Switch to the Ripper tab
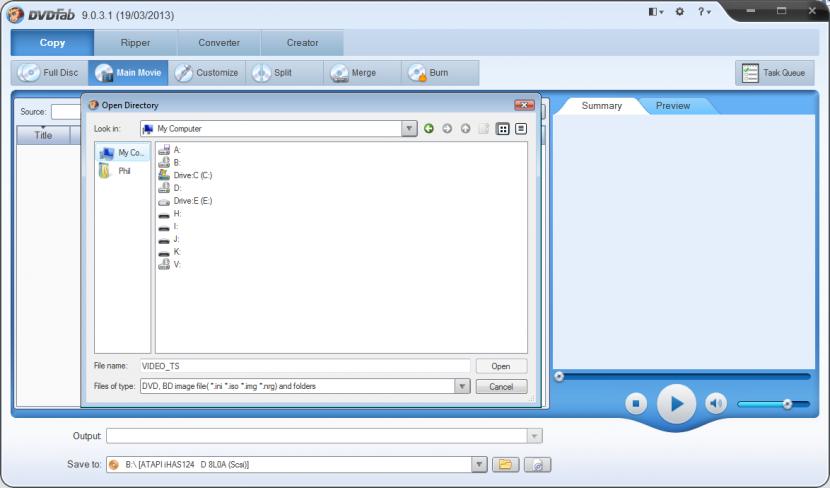The height and width of the screenshot is (488, 830). coord(136,43)
